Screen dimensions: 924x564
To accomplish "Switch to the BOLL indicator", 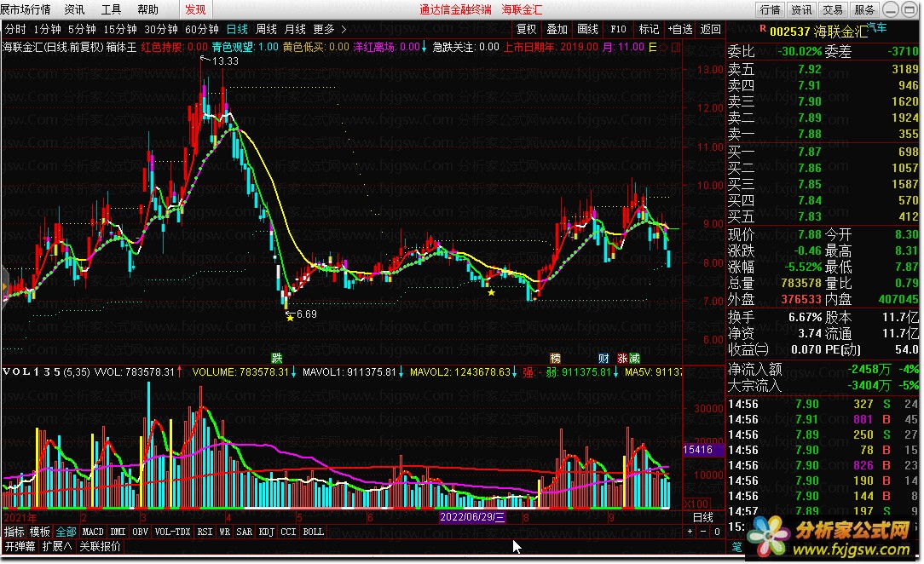I will coord(314,532).
